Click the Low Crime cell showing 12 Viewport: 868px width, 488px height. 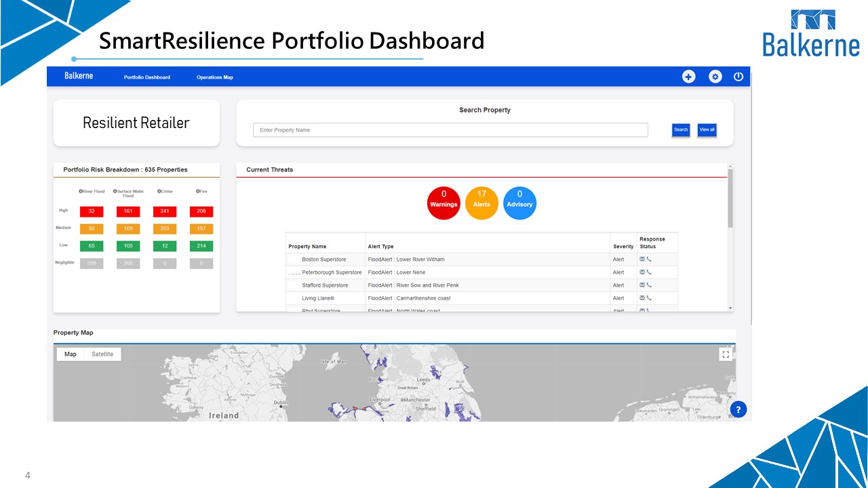165,246
